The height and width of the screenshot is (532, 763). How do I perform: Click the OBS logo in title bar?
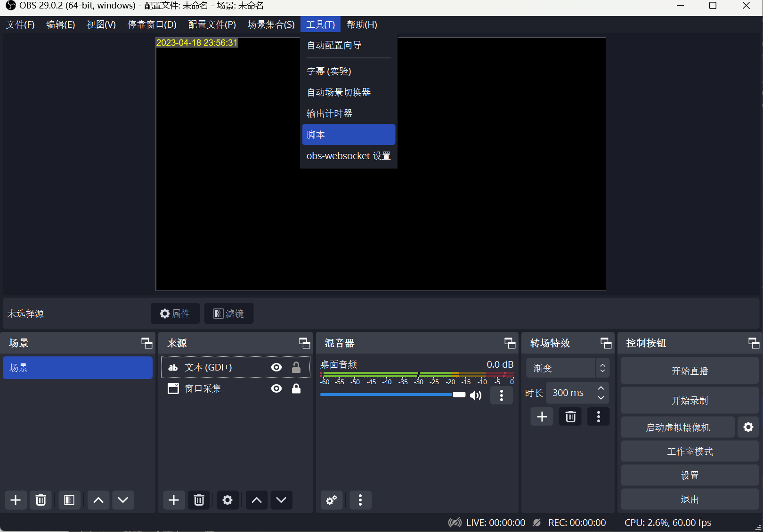coord(10,6)
